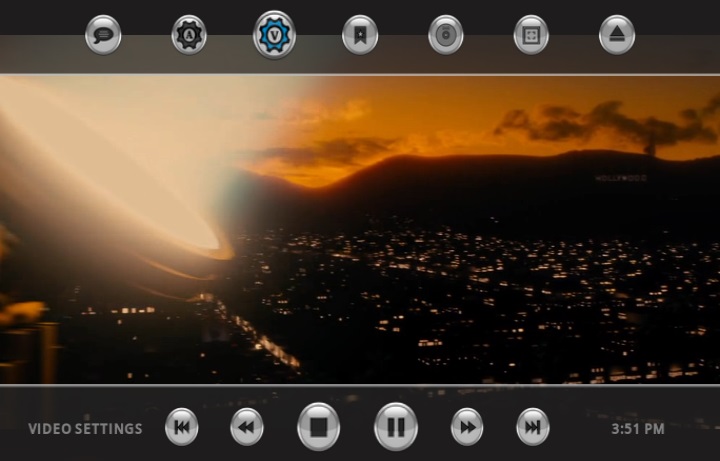
Task: Fast forward the video
Action: click(x=467, y=427)
